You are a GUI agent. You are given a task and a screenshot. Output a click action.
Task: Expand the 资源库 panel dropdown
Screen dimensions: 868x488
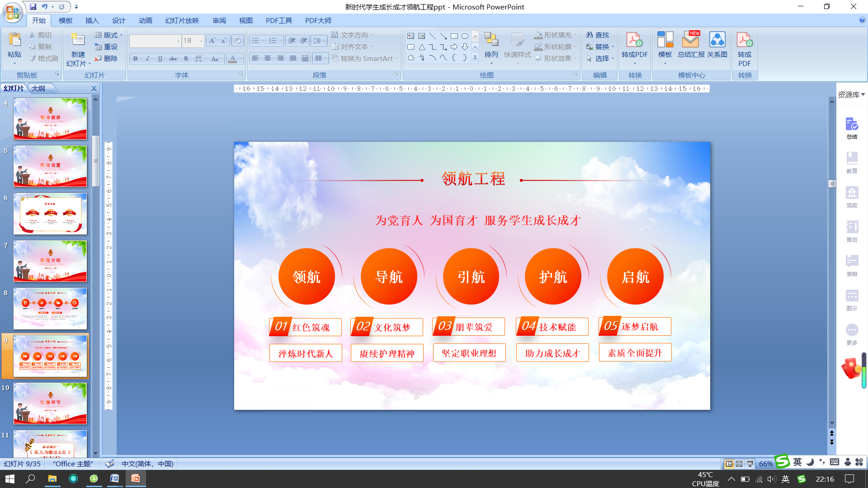click(863, 94)
